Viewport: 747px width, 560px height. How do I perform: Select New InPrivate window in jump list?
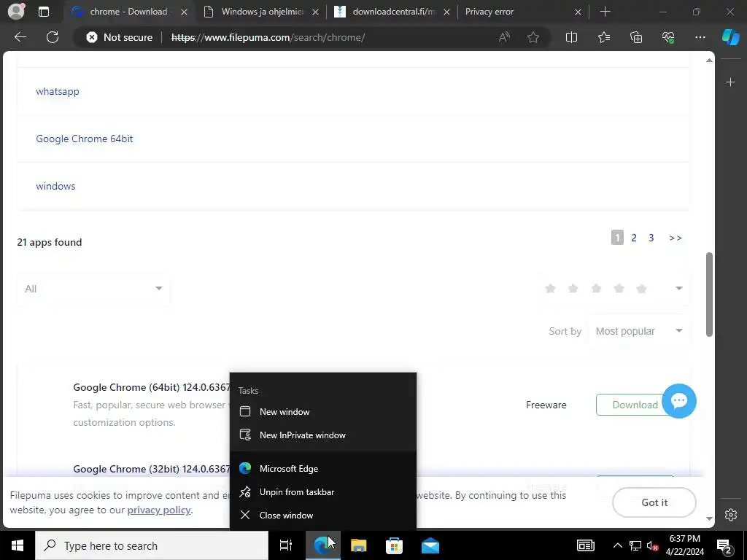click(323, 435)
